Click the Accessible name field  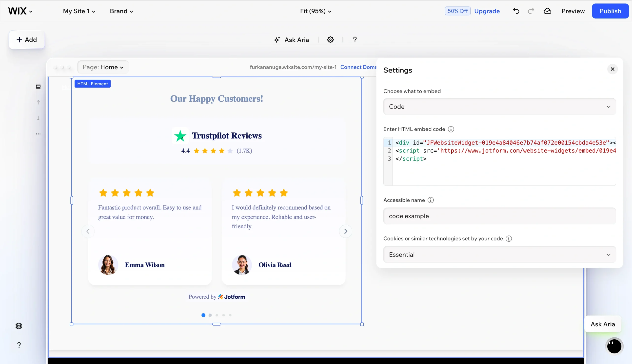click(499, 216)
